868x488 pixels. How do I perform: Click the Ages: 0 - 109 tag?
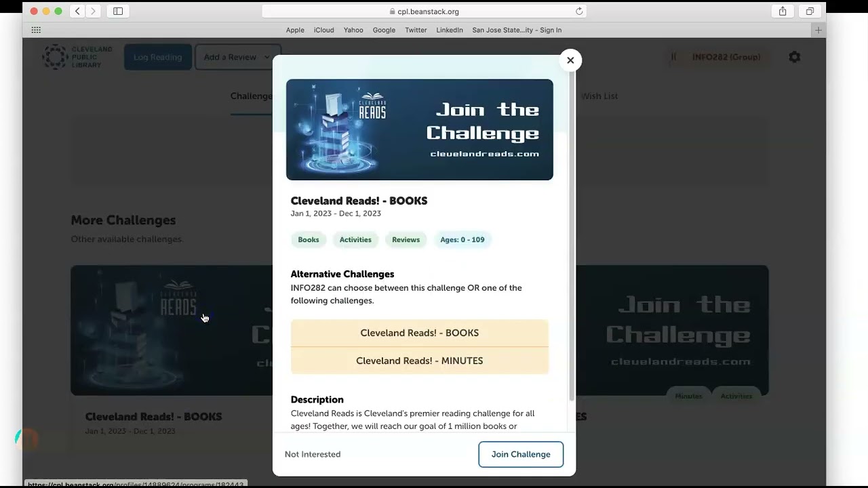click(462, 239)
